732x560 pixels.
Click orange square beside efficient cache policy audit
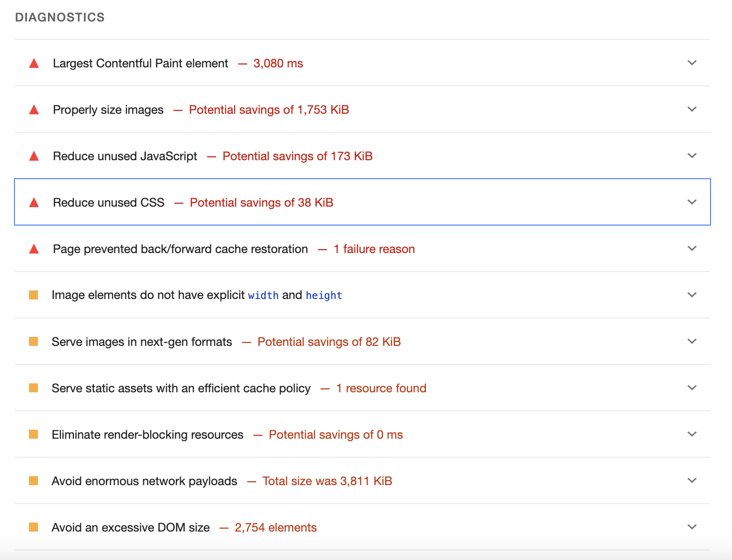(x=33, y=388)
